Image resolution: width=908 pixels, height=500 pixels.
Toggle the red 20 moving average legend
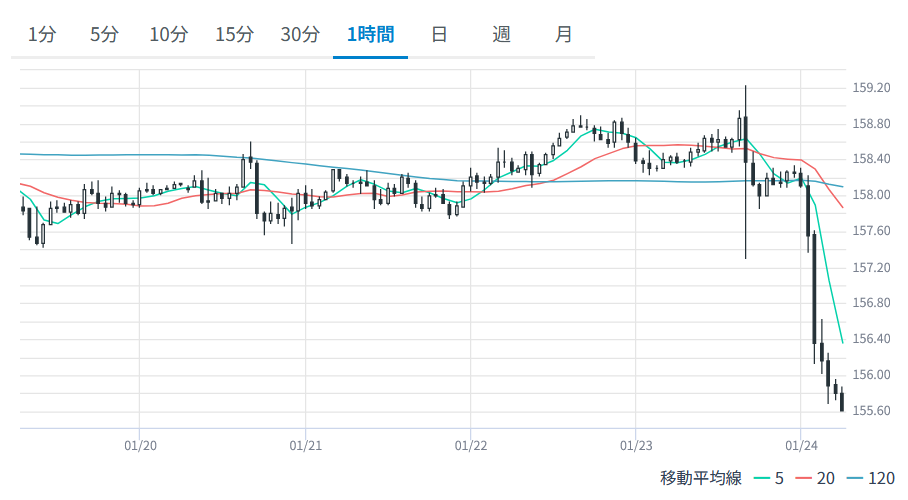pos(816,478)
